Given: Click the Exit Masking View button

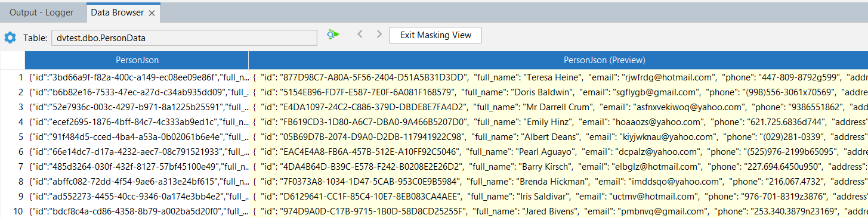Looking at the screenshot, I should point(435,35).
